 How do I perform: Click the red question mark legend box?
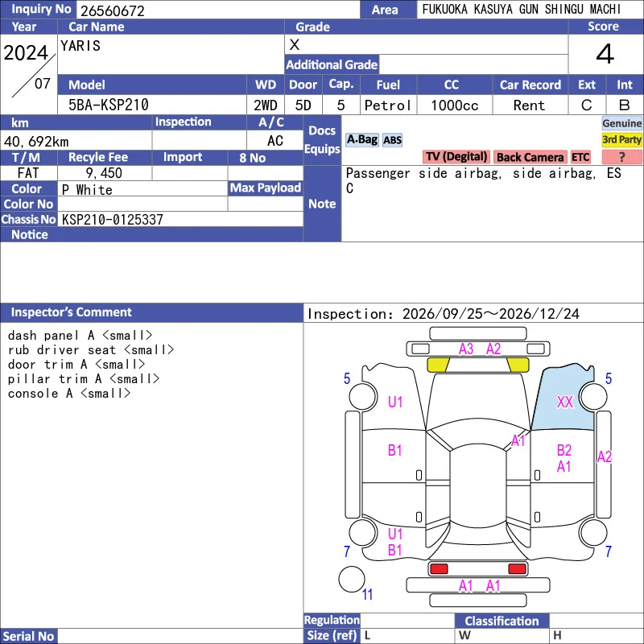click(x=621, y=157)
